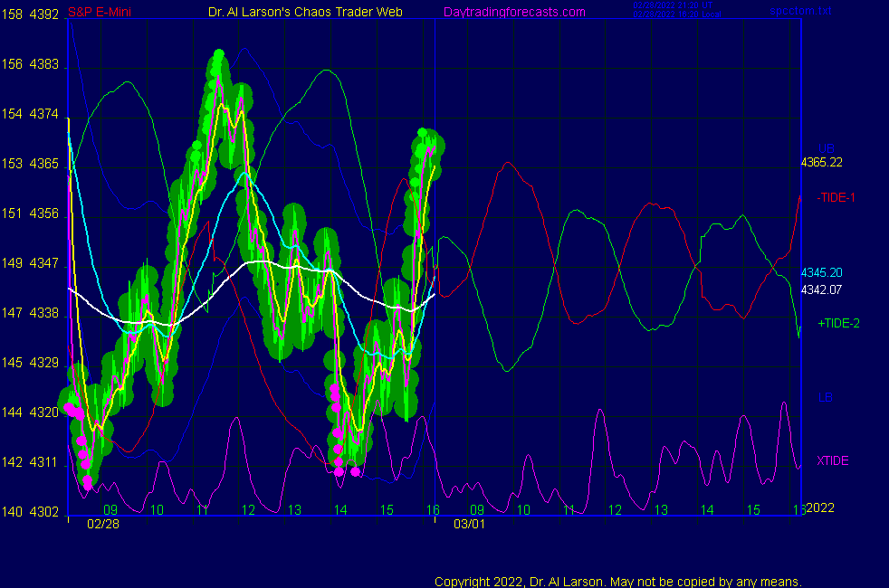
Task: Click the "144 4320" price axis label
Action: 30,413
